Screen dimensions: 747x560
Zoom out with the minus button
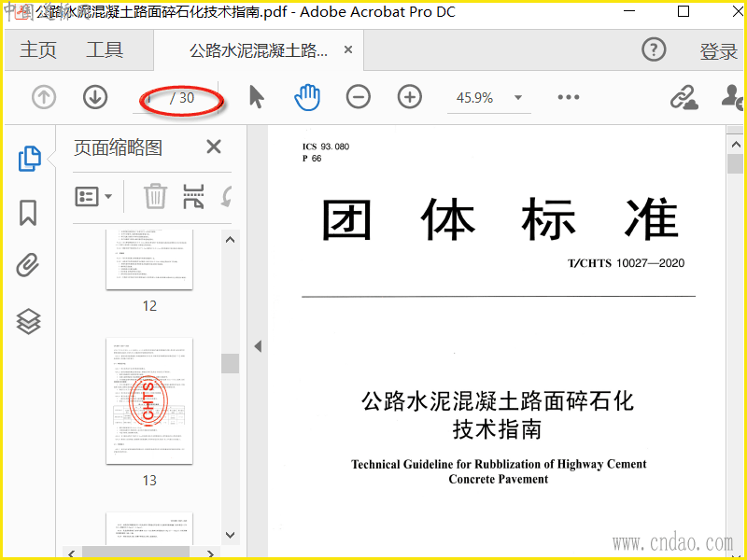pyautogui.click(x=359, y=97)
